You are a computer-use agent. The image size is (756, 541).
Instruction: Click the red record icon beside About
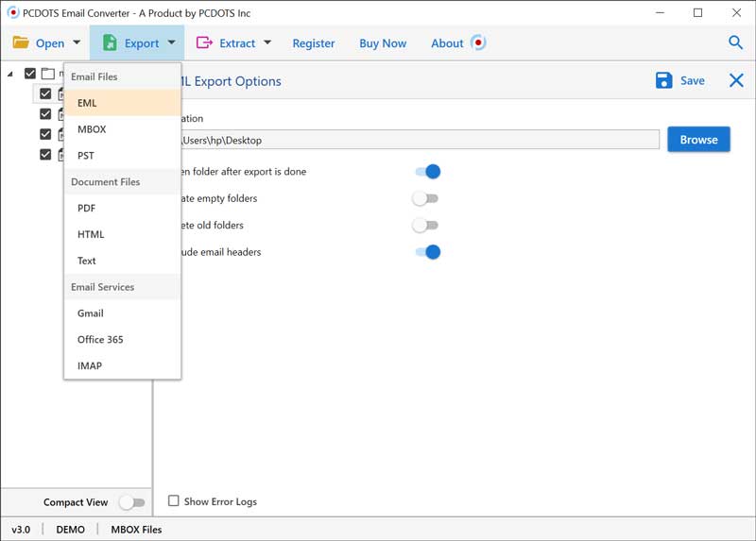point(478,42)
